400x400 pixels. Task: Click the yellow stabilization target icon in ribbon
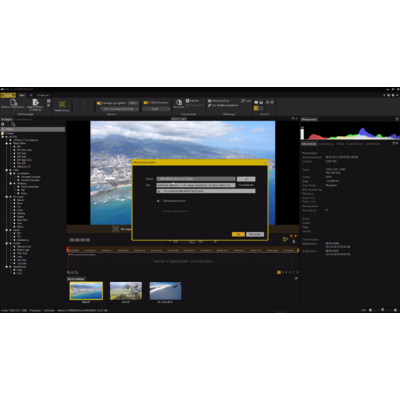[x=62, y=104]
